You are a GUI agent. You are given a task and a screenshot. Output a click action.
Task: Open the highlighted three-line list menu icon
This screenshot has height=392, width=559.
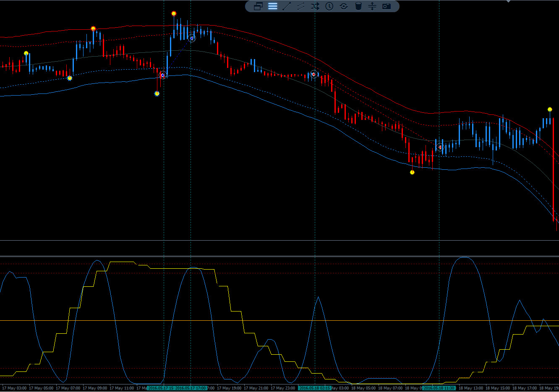273,6
